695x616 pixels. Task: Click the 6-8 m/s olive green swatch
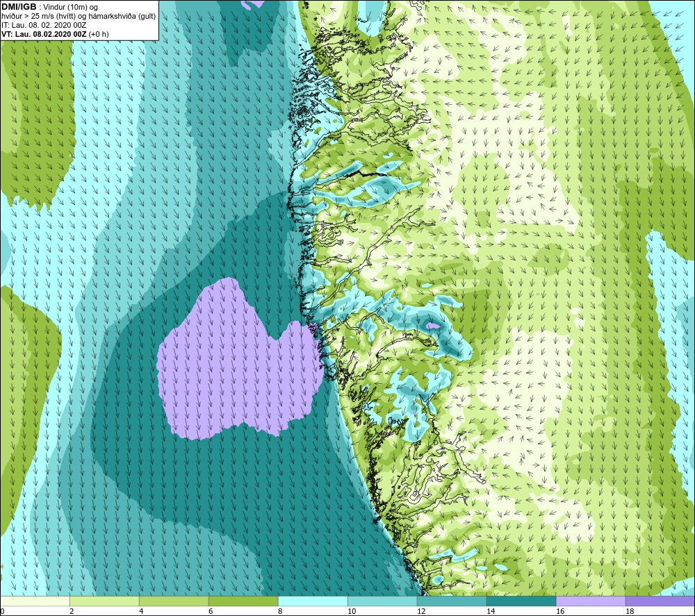tap(243, 601)
